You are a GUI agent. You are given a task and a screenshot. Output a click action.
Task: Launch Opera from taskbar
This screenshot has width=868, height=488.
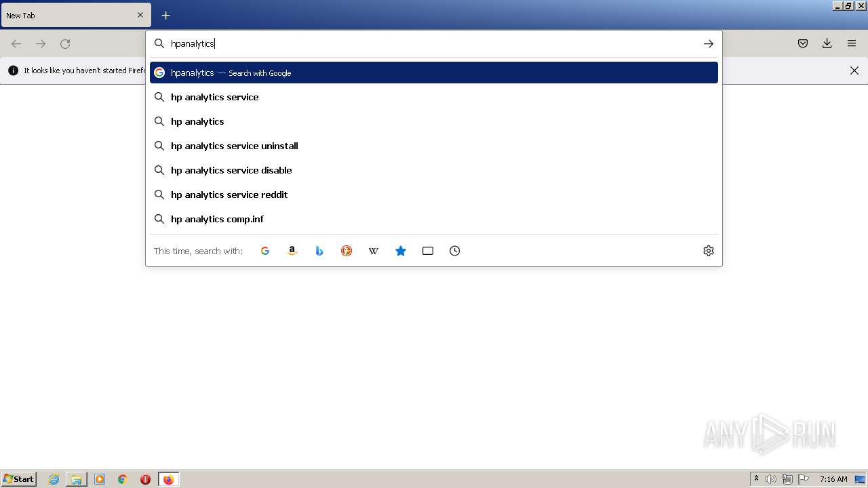click(x=145, y=479)
